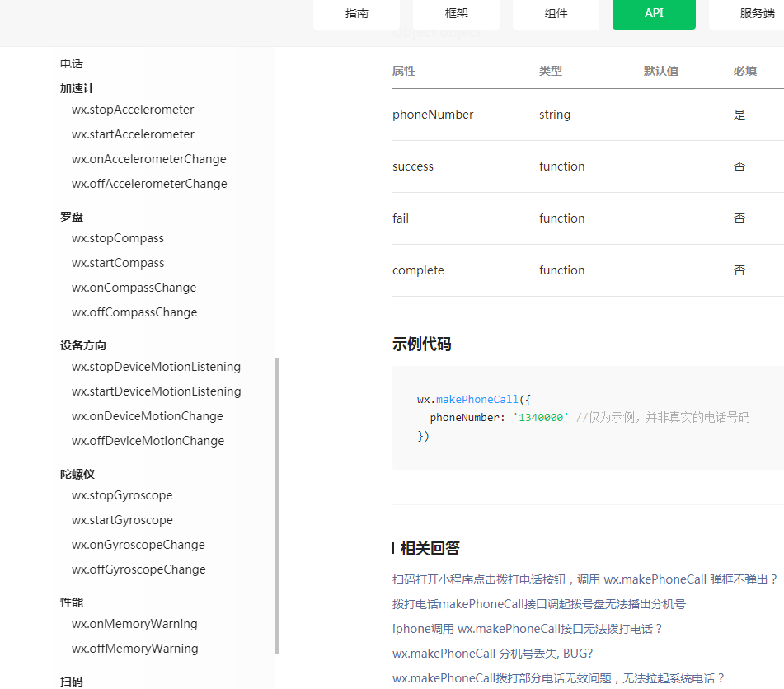This screenshot has width=784, height=689.
Task: Select the 性能 category heading
Action: point(72,602)
